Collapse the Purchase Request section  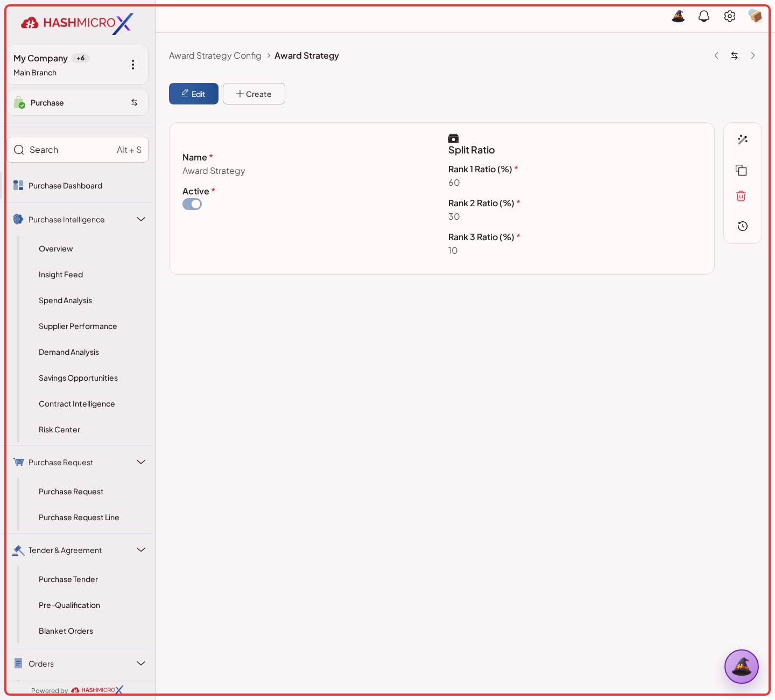tap(141, 462)
